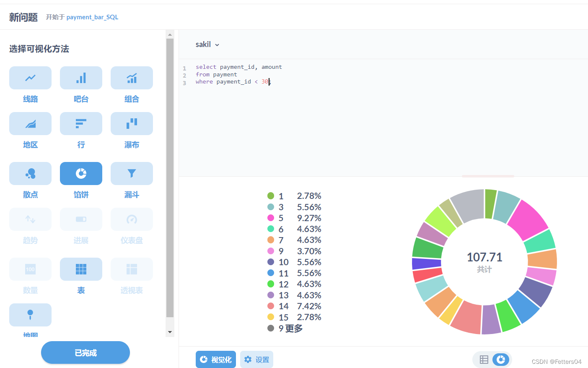This screenshot has height=368, width=588.
Task: Select the 表 table visualization icon
Action: pyautogui.click(x=81, y=269)
